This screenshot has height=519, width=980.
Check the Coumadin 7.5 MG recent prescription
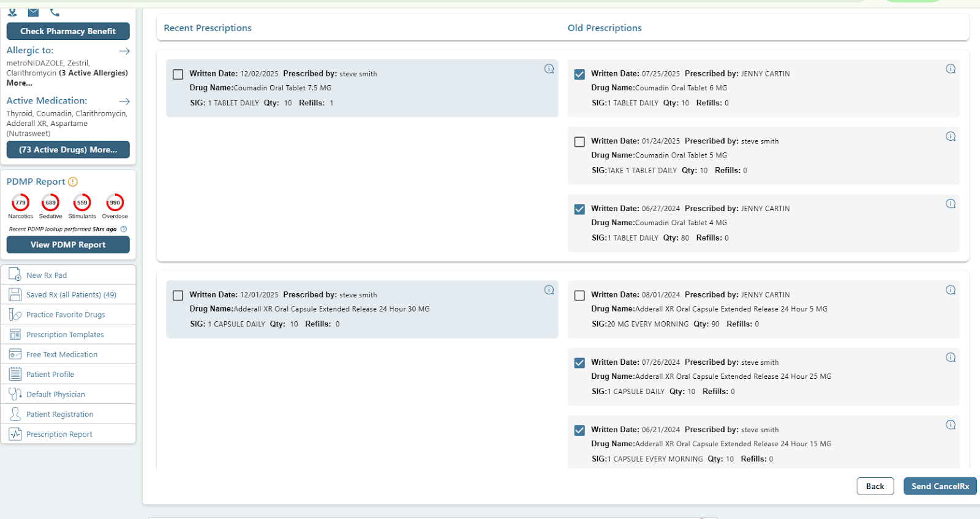[178, 75]
